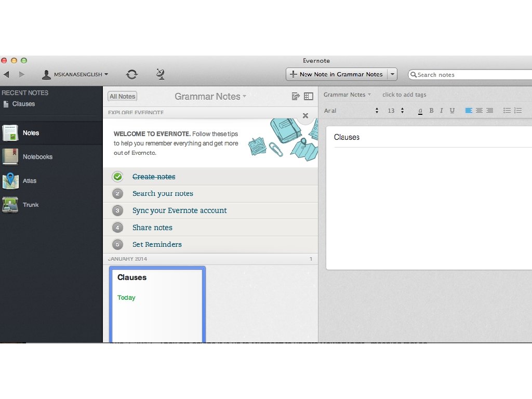Click the note icon beside Clauses
The image size is (532, 399).
click(6, 104)
